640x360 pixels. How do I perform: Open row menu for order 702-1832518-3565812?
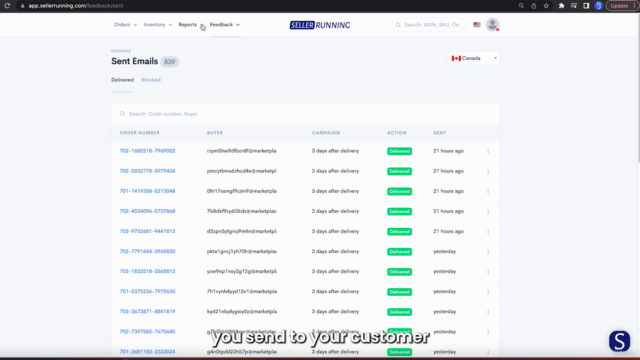[488, 272]
